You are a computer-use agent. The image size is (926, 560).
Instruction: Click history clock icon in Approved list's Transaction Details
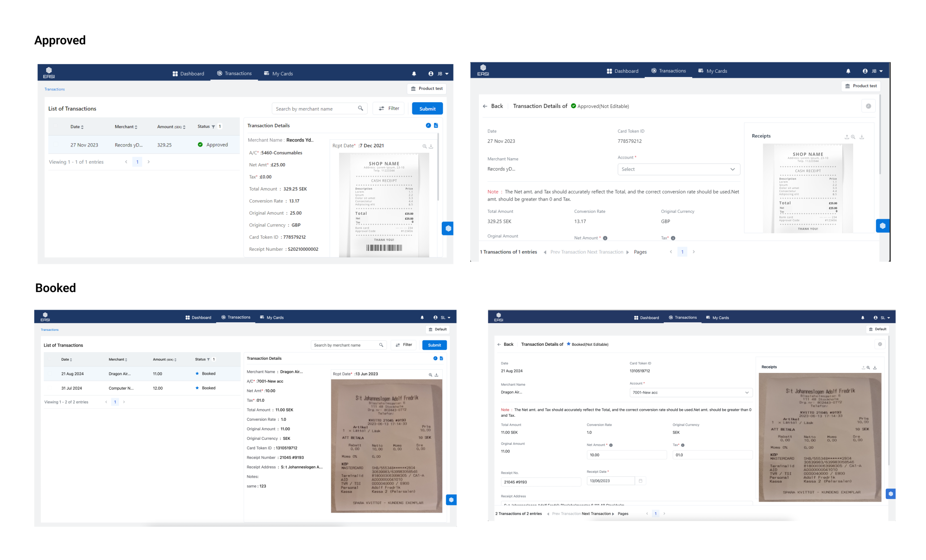tap(428, 126)
